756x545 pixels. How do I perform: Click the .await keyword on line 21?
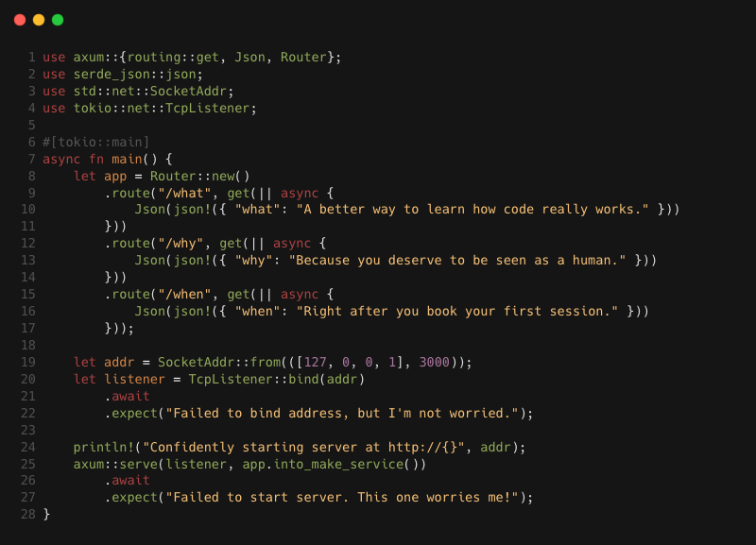[x=128, y=396]
